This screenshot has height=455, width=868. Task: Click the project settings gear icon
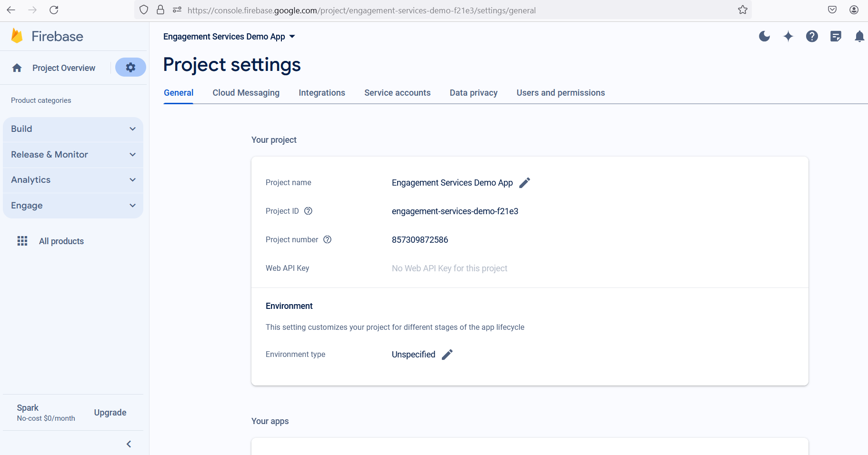click(130, 68)
